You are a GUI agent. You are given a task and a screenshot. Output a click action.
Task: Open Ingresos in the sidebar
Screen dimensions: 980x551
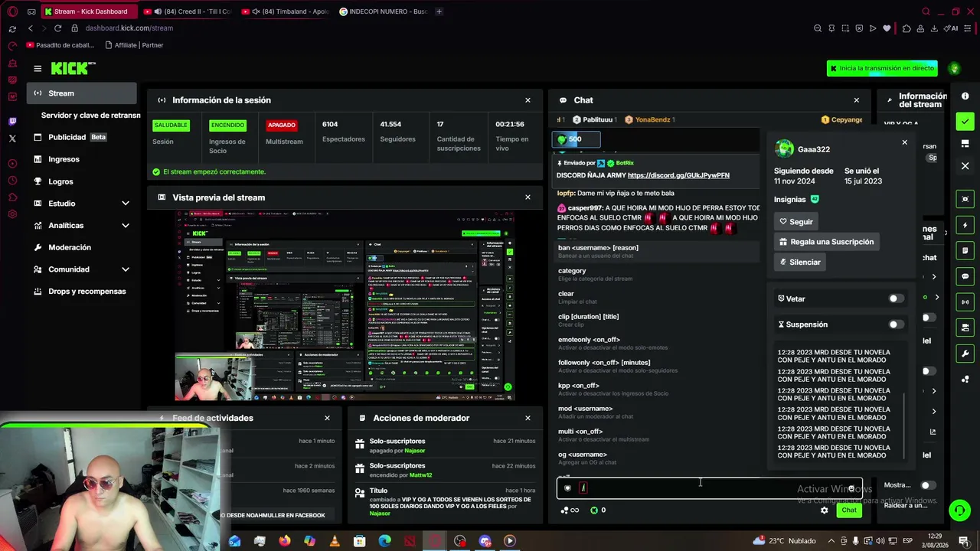tap(81, 159)
